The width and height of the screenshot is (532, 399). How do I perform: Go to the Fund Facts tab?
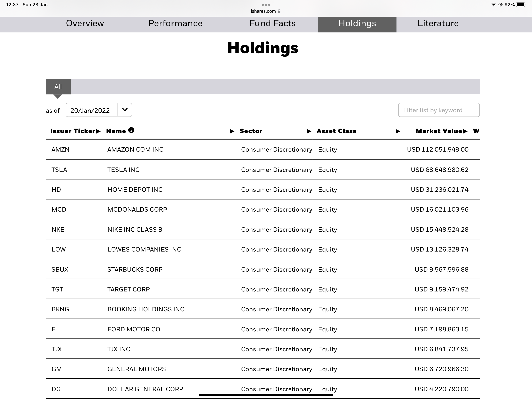(272, 23)
